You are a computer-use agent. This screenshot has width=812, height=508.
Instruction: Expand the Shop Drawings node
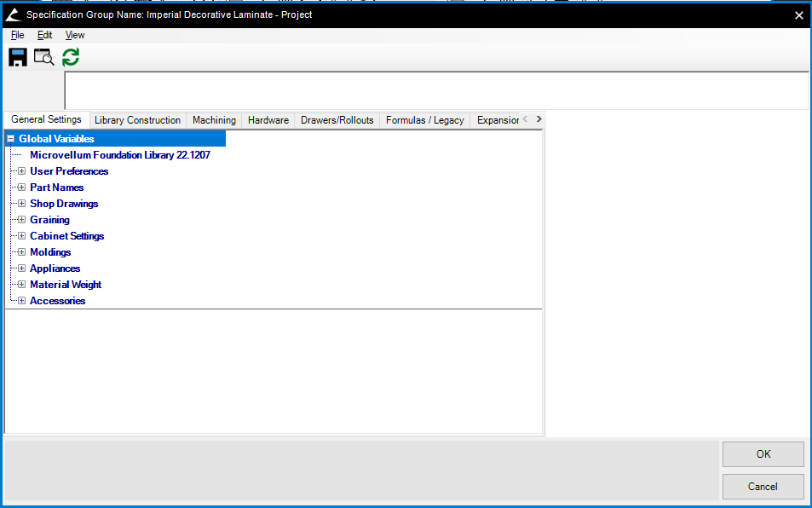21,204
